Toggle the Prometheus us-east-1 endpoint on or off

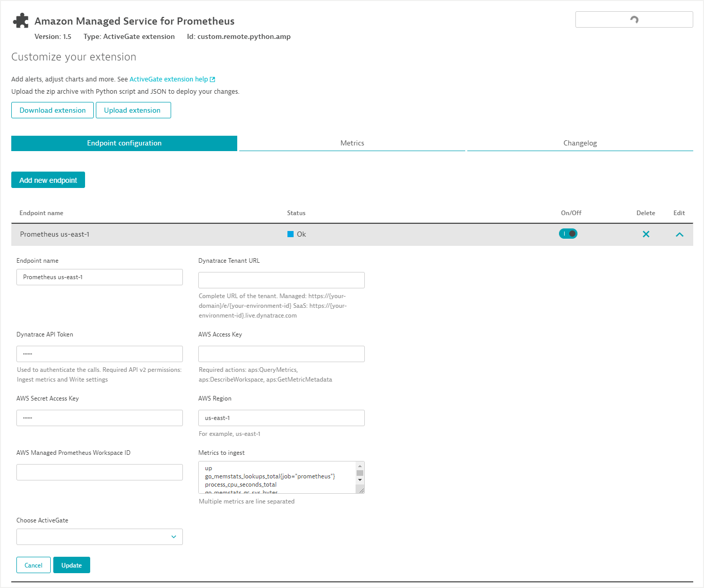[568, 234]
